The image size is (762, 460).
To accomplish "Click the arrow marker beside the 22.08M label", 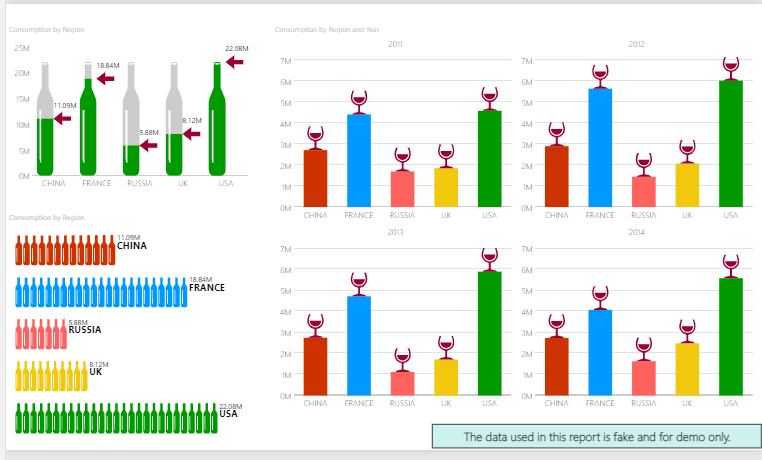I will [235, 62].
